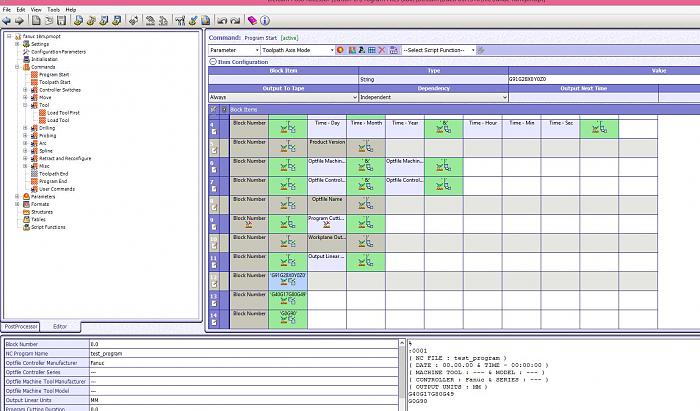
Task: Switch to the Editor tab
Action: point(60,326)
